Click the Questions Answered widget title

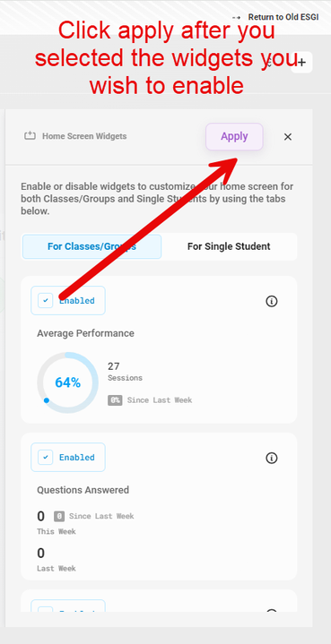tap(83, 490)
